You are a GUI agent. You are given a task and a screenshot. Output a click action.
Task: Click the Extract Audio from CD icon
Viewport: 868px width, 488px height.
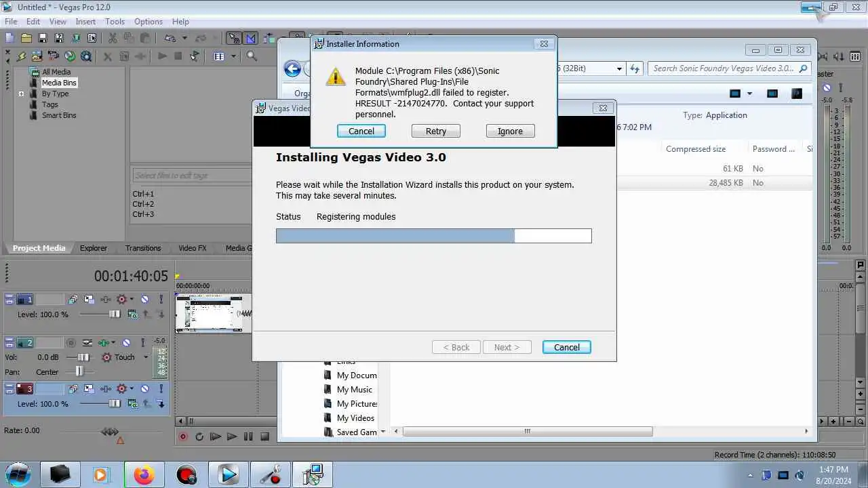(70, 56)
